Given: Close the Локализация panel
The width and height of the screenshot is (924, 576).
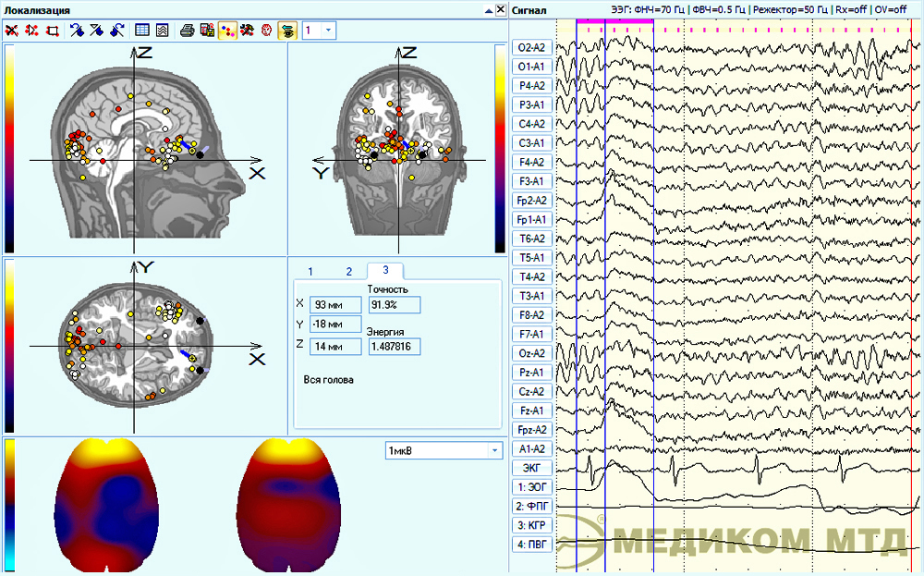Looking at the screenshot, I should click(500, 9).
